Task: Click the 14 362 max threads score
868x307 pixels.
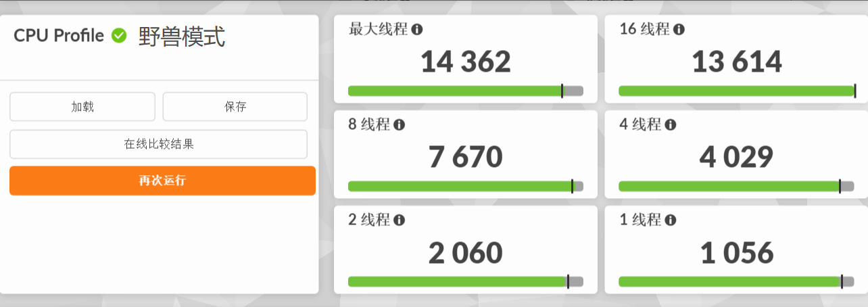Action: tap(466, 62)
